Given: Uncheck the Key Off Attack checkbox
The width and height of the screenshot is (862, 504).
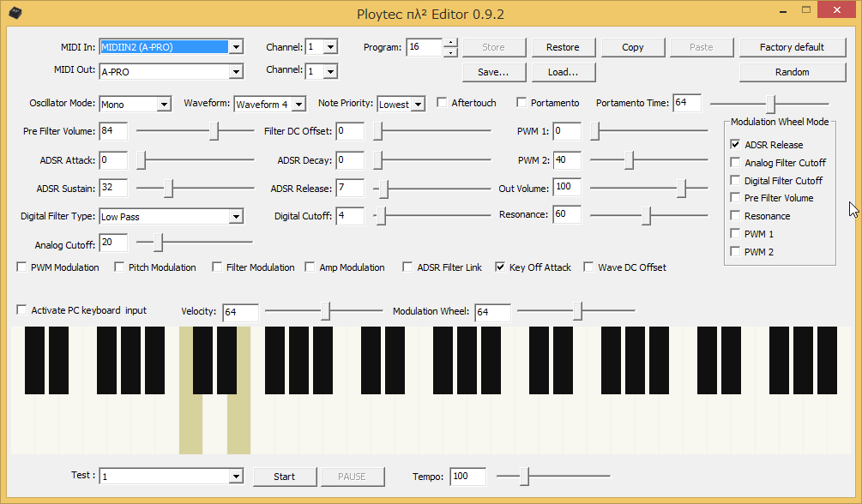Looking at the screenshot, I should coord(500,267).
